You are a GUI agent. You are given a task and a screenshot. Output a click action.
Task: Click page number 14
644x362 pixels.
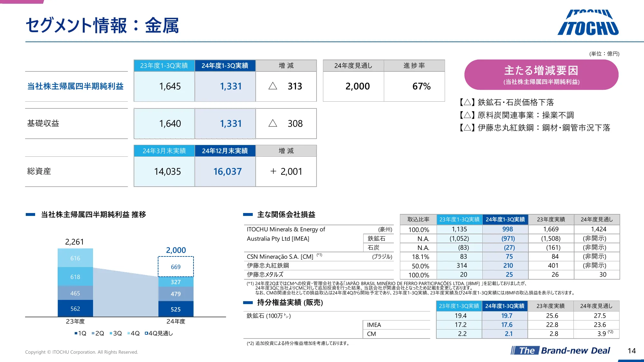631,351
